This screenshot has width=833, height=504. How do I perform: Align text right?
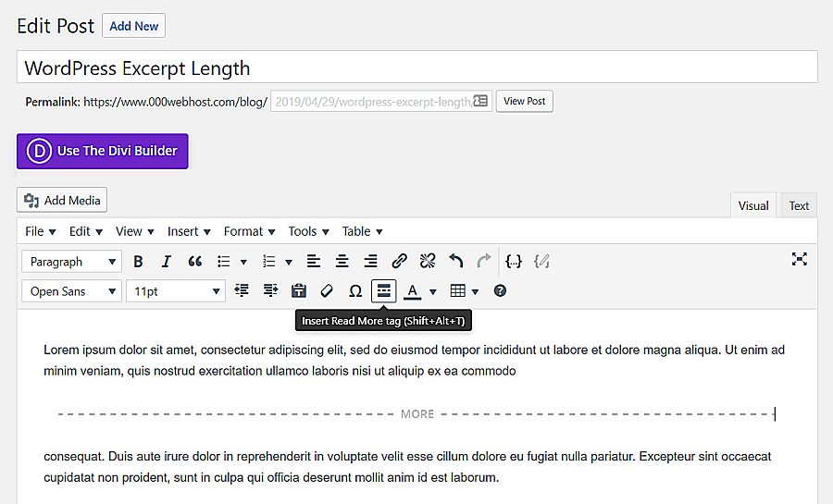[x=370, y=262]
